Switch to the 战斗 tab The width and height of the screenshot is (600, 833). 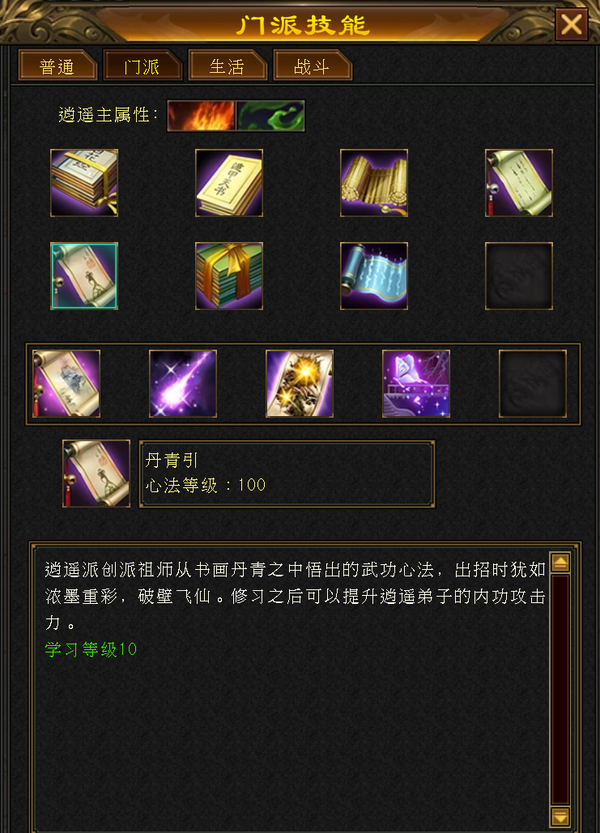pos(312,65)
